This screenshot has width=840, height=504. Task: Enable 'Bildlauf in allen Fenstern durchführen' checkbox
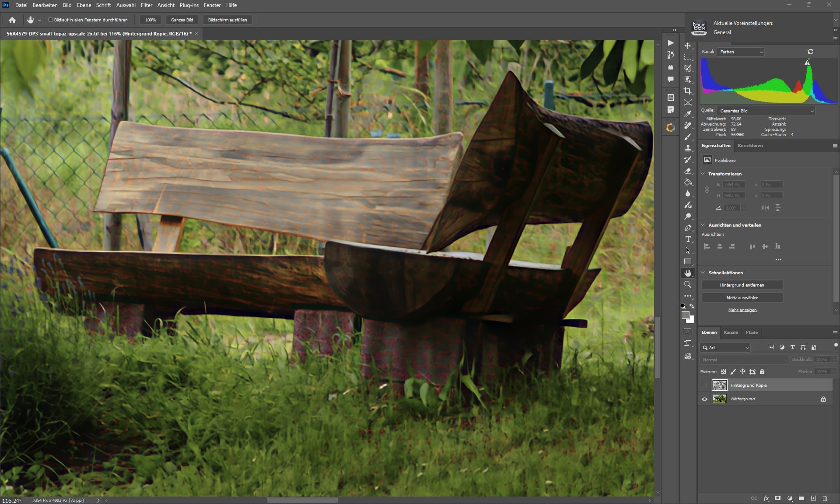click(50, 20)
